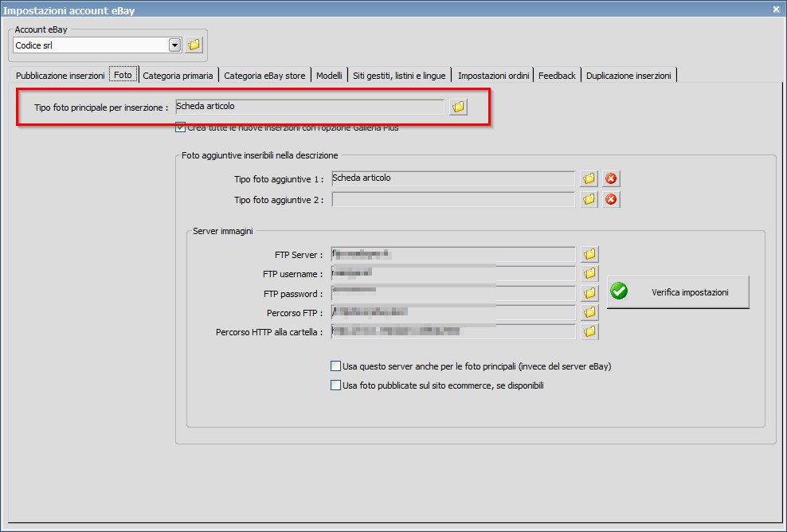Expand the Account eBay dropdown arrow
787x532 pixels.
(174, 45)
